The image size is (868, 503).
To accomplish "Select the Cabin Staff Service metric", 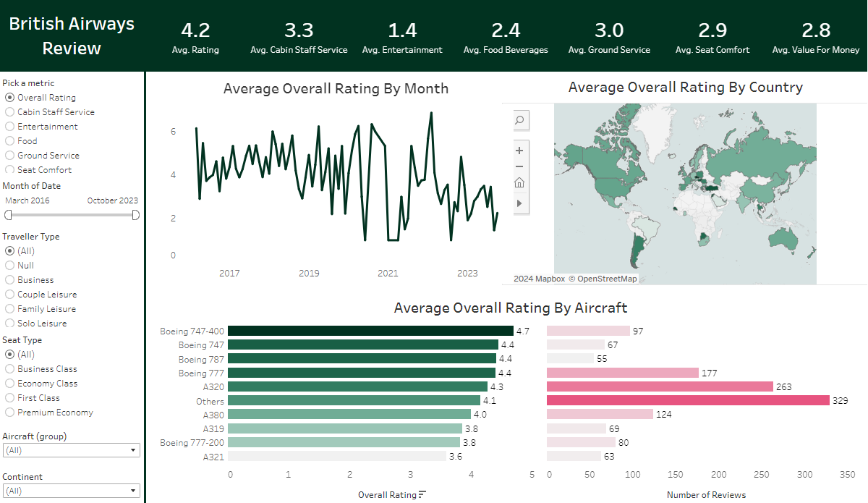I will [x=9, y=112].
